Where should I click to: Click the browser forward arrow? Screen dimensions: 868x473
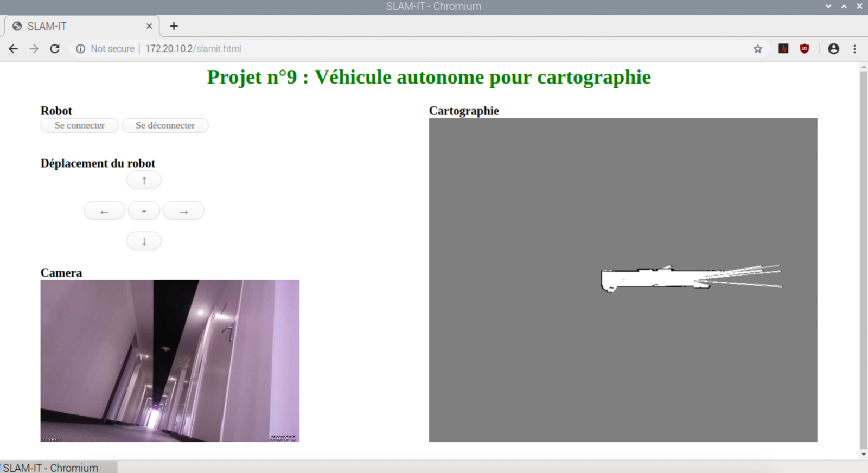(34, 49)
